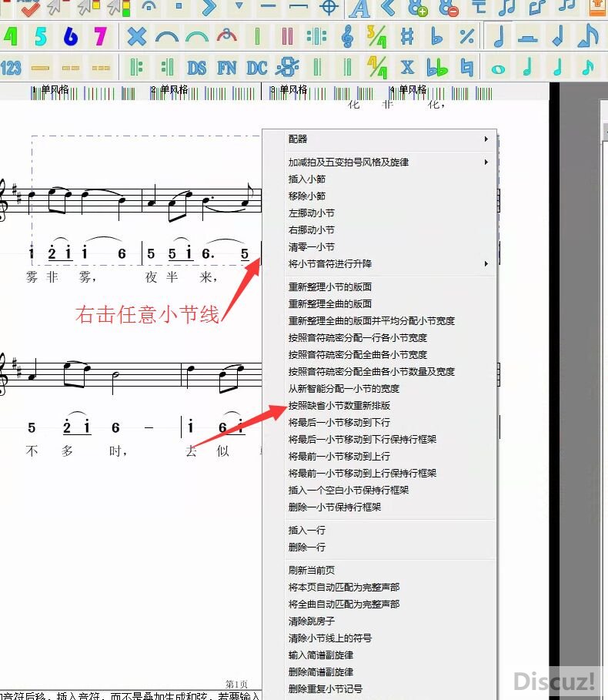Select 删除一小节保持行框架
The image size is (608, 700).
pos(335,507)
